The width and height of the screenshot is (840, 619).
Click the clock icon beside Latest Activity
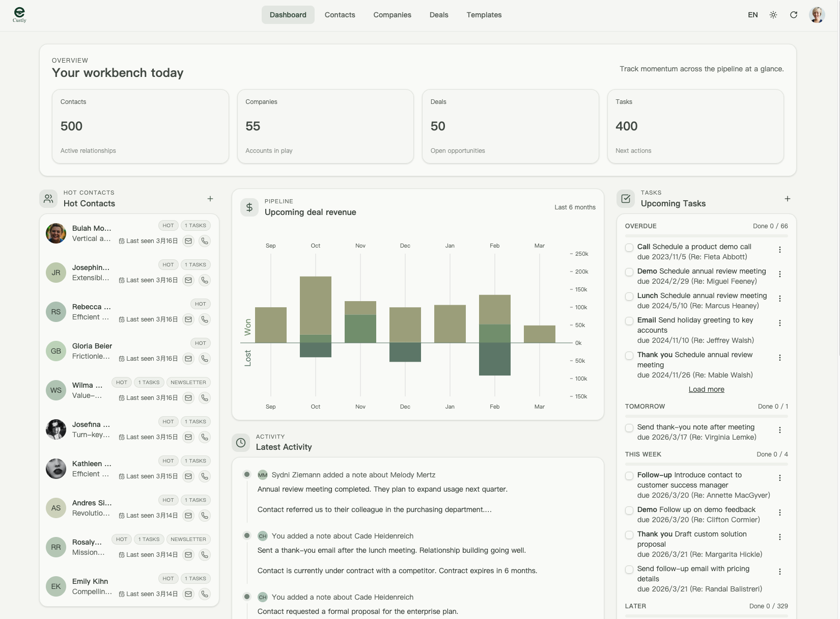[x=240, y=443]
